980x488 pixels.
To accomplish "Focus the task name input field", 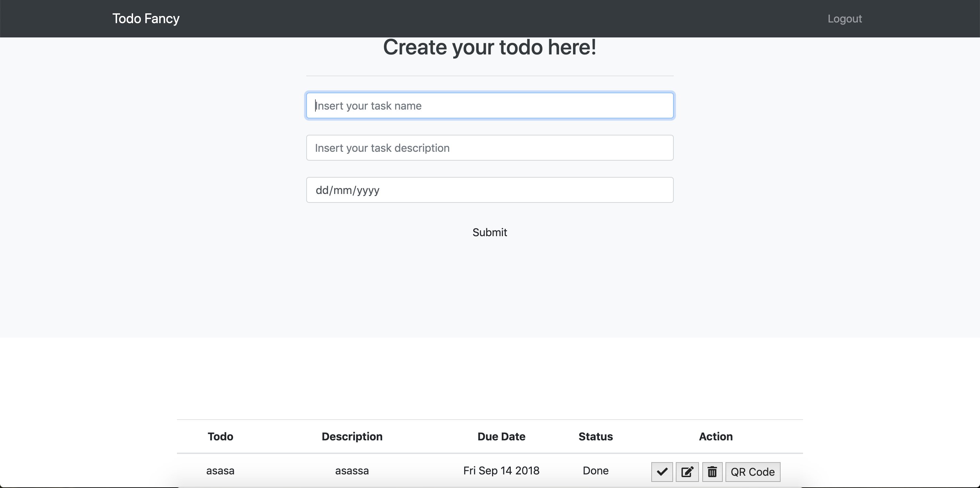I will click(x=490, y=105).
